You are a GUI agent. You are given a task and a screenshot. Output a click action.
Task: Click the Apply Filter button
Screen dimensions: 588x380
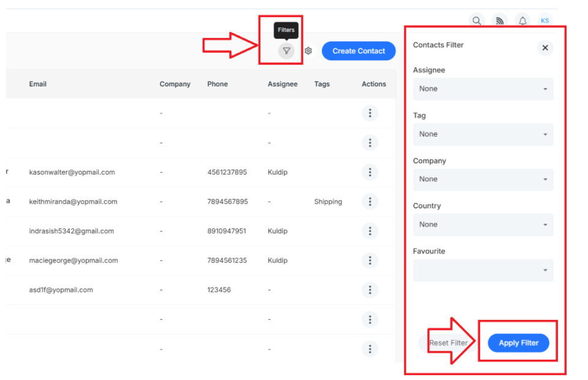(518, 343)
